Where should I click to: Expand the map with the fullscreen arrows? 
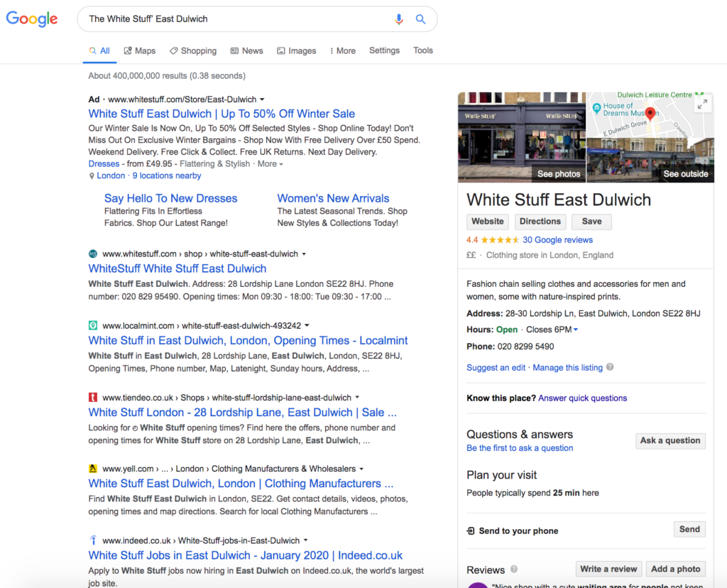[702, 104]
